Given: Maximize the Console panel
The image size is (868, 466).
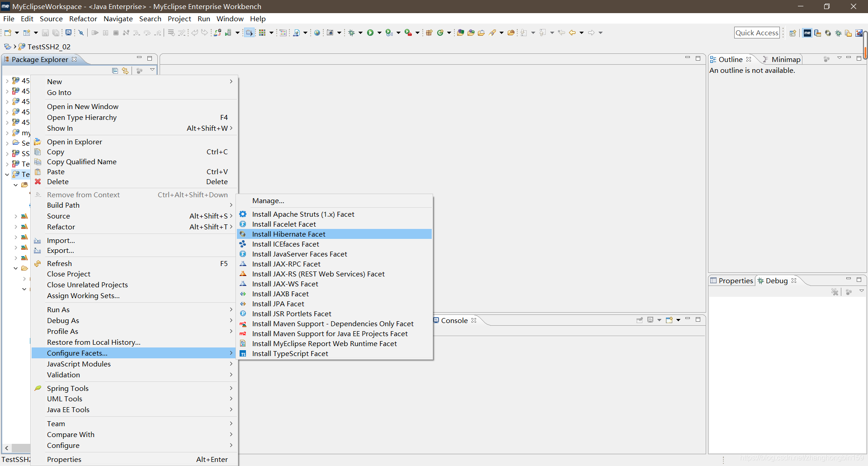Looking at the screenshot, I should click(x=698, y=319).
